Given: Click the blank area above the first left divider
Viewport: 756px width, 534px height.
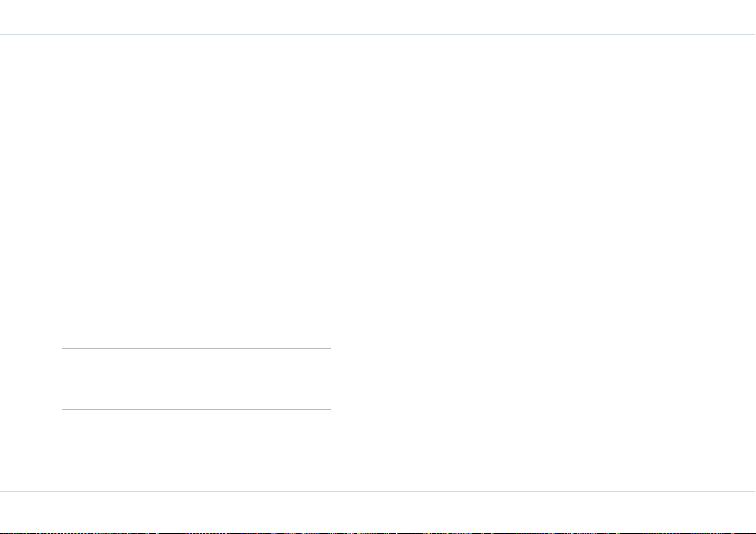Looking at the screenshot, I should coord(197,121).
